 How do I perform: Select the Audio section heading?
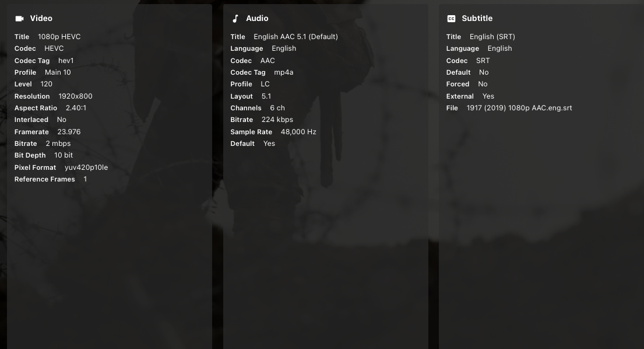257,19
